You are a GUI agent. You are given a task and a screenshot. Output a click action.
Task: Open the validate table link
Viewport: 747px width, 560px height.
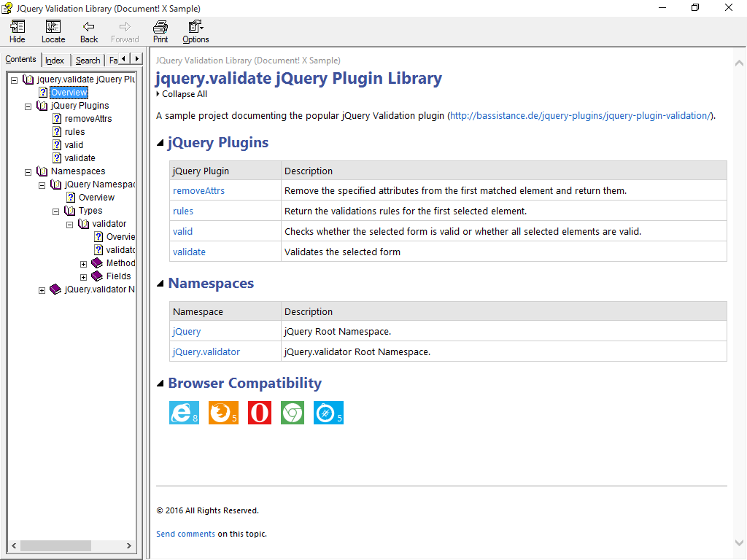point(189,252)
